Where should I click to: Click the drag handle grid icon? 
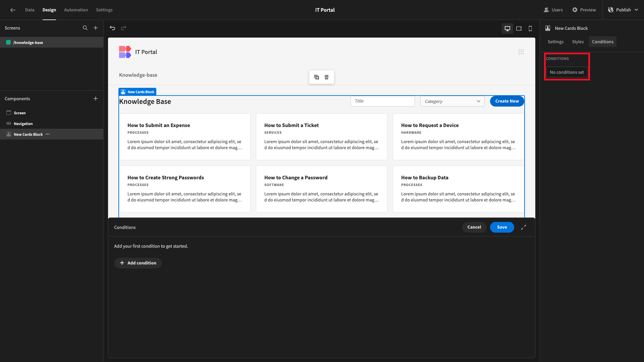tap(521, 52)
